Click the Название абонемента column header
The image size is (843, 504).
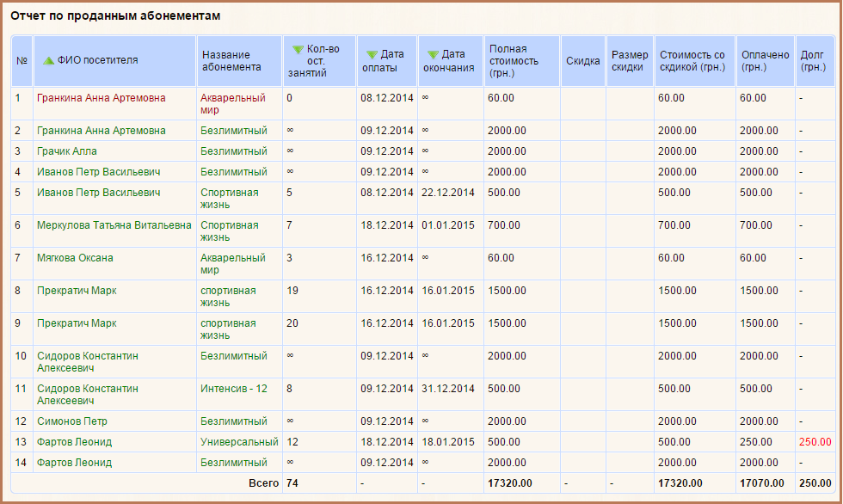(x=231, y=61)
